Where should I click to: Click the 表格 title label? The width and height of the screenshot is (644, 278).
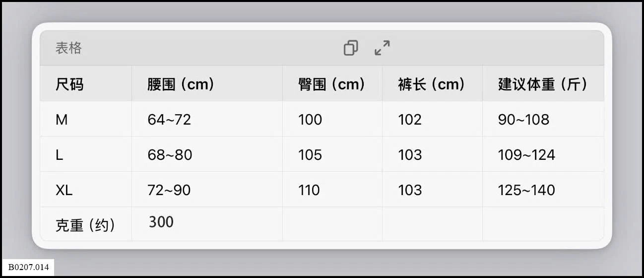(68, 48)
